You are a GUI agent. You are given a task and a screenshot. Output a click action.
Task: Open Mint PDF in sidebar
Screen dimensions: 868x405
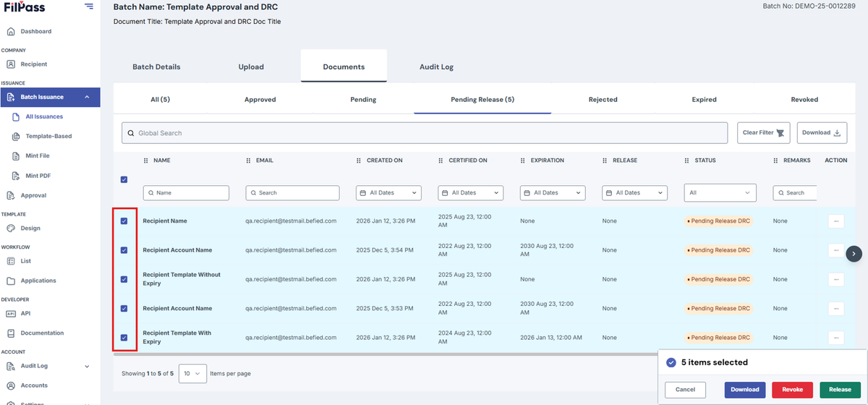[37, 175]
